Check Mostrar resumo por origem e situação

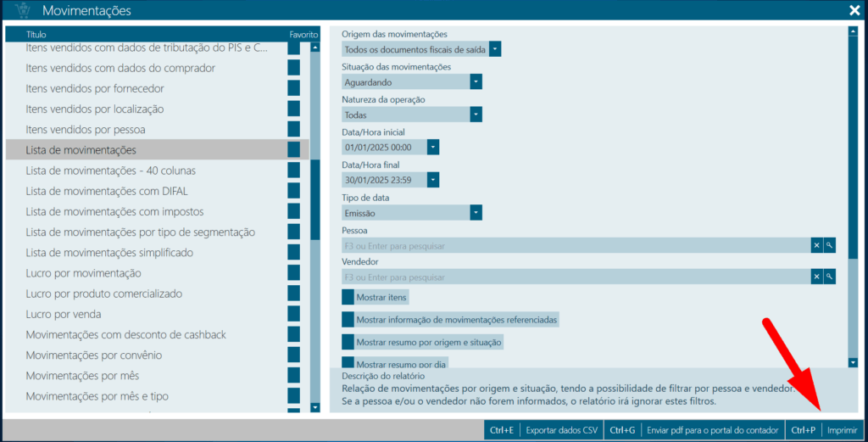pos(348,342)
